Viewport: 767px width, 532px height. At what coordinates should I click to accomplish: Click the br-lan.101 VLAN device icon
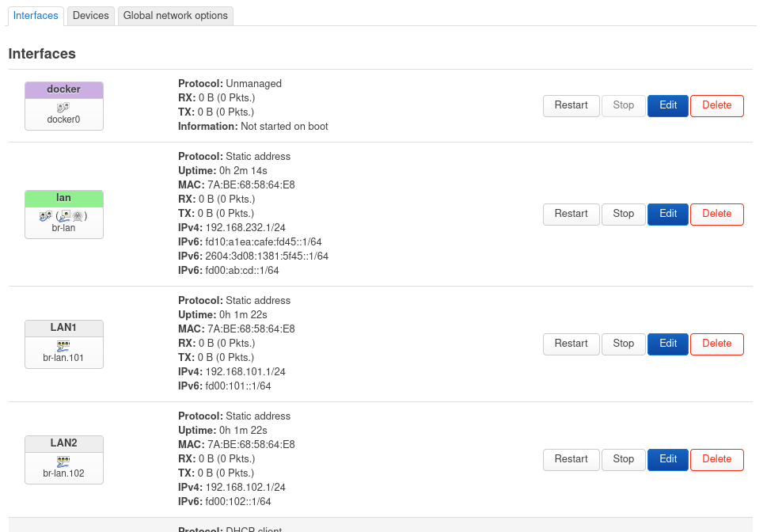[63, 345]
